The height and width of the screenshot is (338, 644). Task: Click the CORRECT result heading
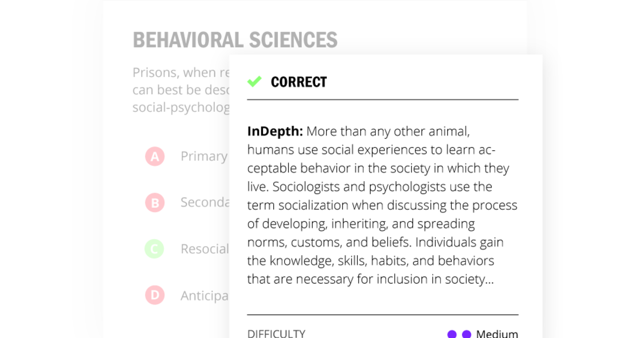point(298,82)
